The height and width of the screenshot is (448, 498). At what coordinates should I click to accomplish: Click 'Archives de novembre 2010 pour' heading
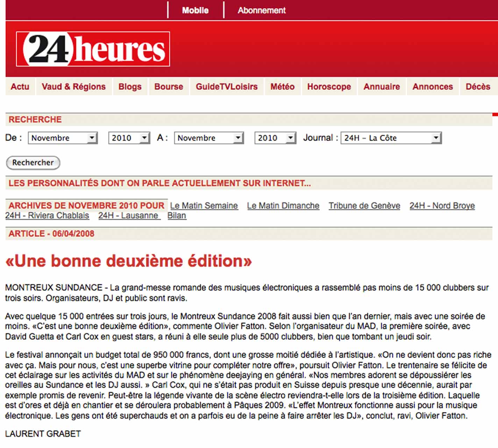coord(86,206)
